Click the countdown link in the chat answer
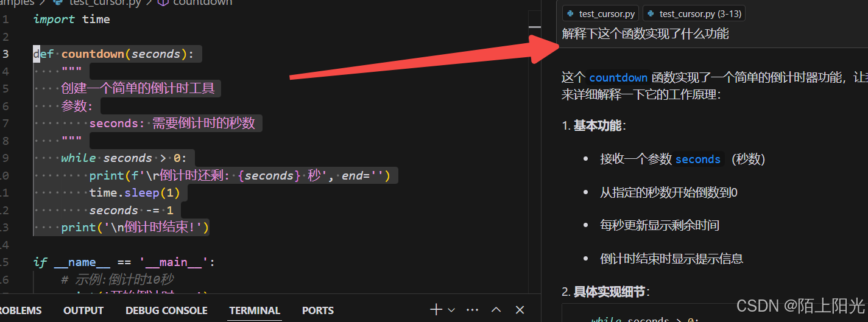The height and width of the screenshot is (322, 868). [x=618, y=77]
